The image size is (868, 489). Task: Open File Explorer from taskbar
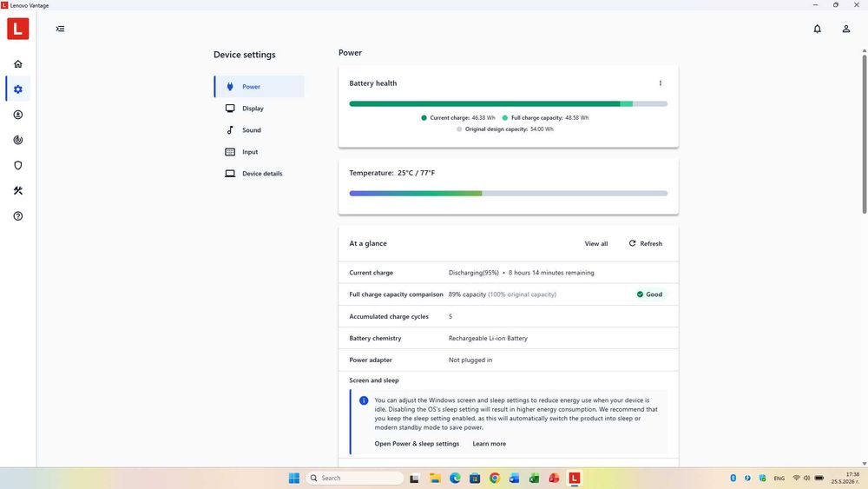(x=435, y=478)
